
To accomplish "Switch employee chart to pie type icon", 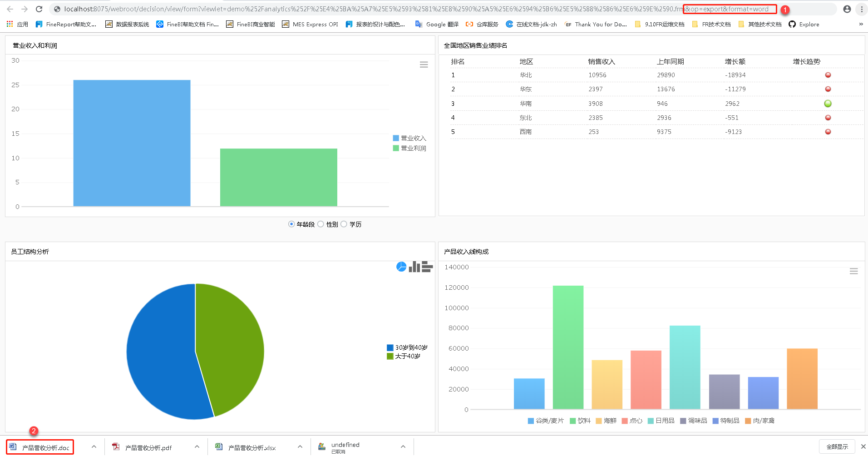I will pos(401,267).
